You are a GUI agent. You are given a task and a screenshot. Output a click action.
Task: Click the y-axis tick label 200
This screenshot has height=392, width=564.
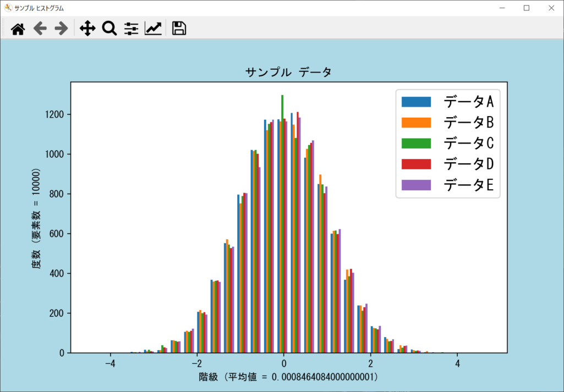[x=57, y=313]
